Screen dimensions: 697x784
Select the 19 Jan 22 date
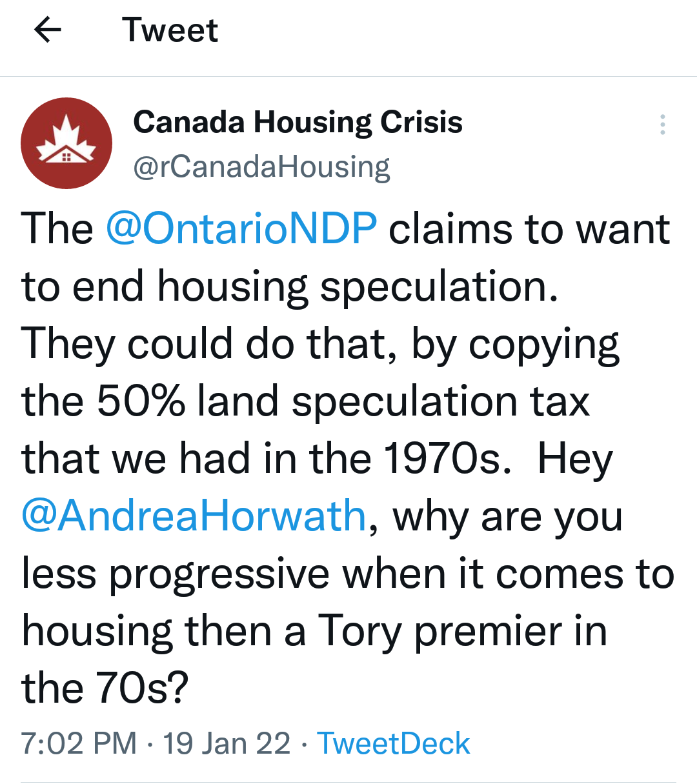pos(226,743)
